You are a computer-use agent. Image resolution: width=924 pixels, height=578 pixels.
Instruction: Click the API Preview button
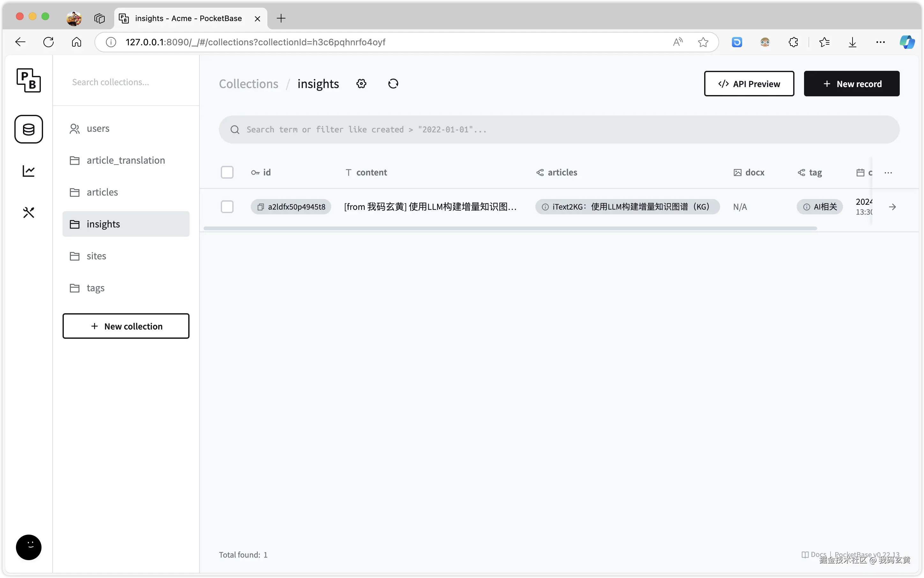[749, 84]
